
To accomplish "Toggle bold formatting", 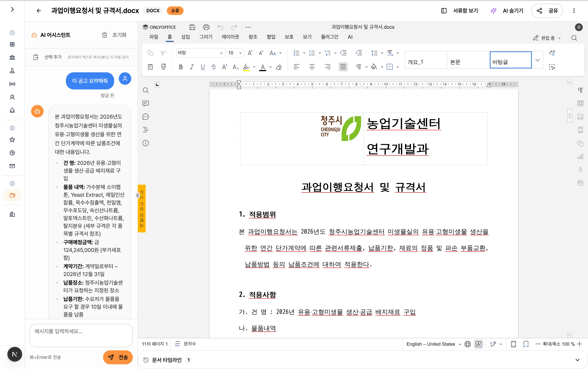I will (x=181, y=67).
